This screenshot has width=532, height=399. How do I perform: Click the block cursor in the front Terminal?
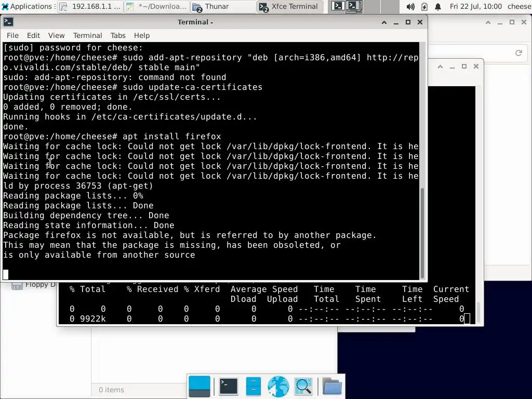5,274
